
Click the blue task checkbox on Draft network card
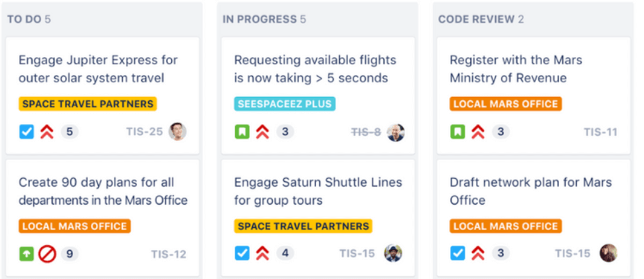(457, 253)
